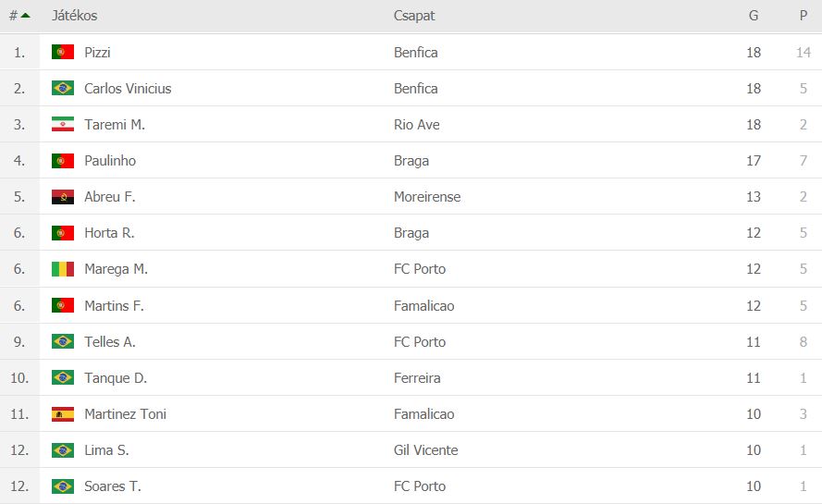
Task: Sort table by the G goals column
Action: coord(754,16)
